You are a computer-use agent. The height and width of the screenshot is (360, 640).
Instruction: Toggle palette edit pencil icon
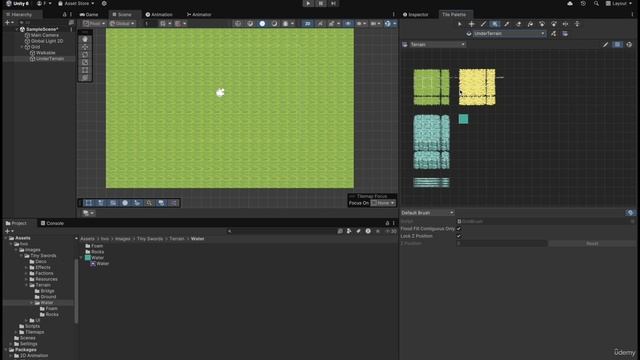point(605,44)
